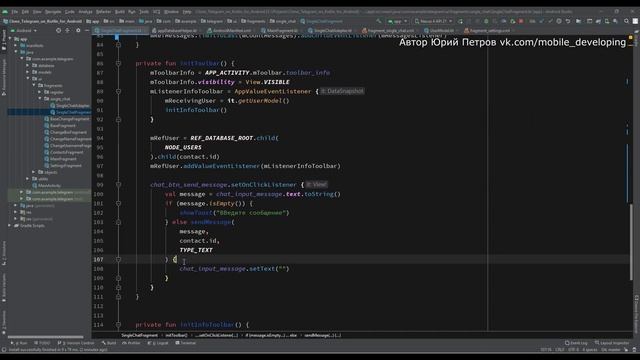
Task: Click the SingleChatFragment breadcrumb in footer
Action: [139, 336]
